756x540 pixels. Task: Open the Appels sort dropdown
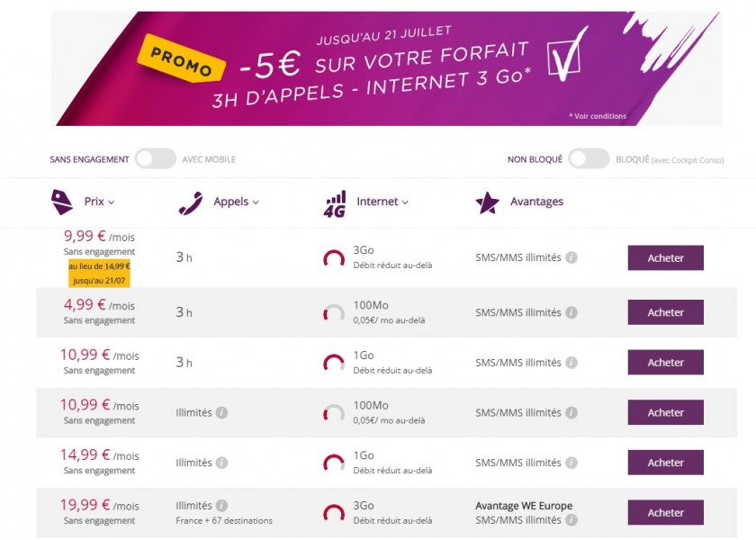[236, 202]
